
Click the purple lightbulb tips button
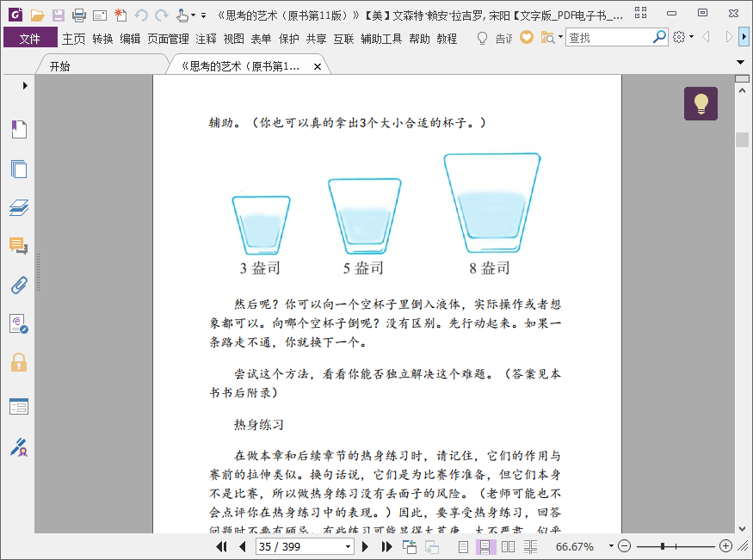pos(701,103)
